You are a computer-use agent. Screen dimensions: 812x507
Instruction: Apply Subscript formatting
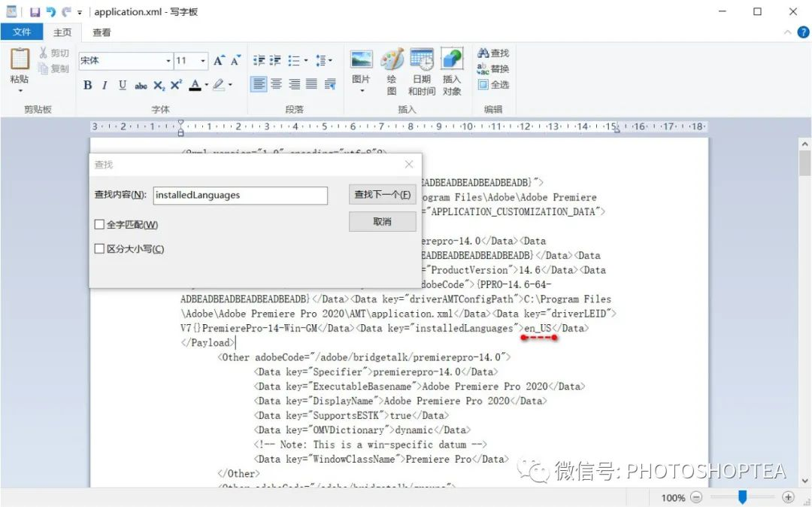pos(159,86)
